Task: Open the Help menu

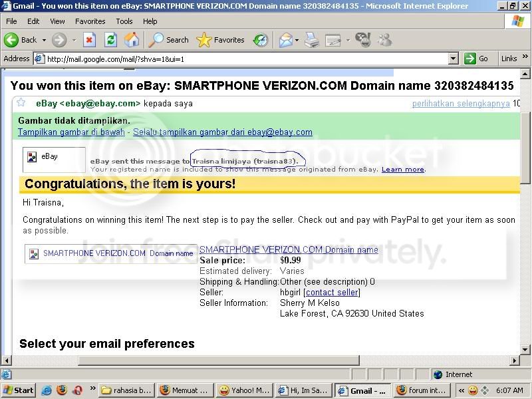Action: click(150, 21)
